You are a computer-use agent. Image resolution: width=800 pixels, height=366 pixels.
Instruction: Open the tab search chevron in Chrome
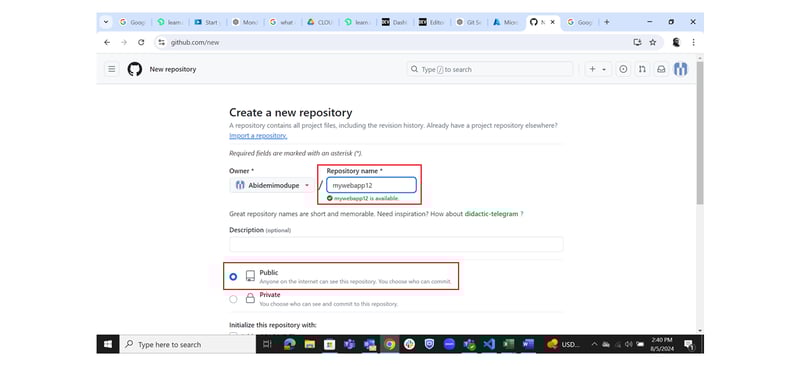106,22
